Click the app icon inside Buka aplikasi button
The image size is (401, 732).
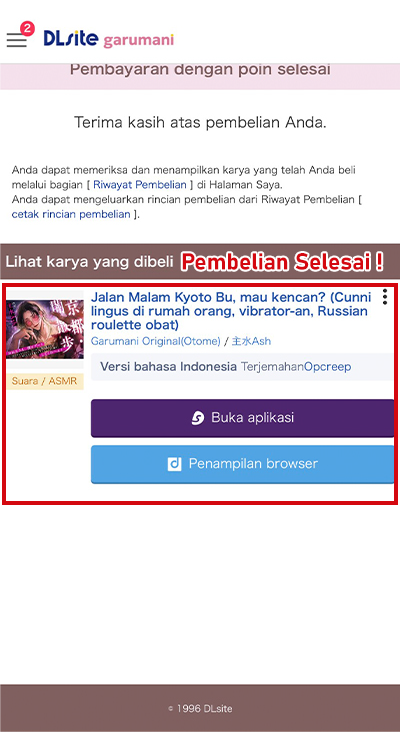[x=198, y=418]
